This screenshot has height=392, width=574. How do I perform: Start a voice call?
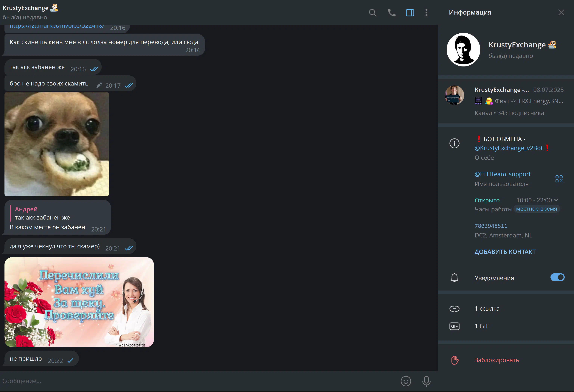[392, 13]
